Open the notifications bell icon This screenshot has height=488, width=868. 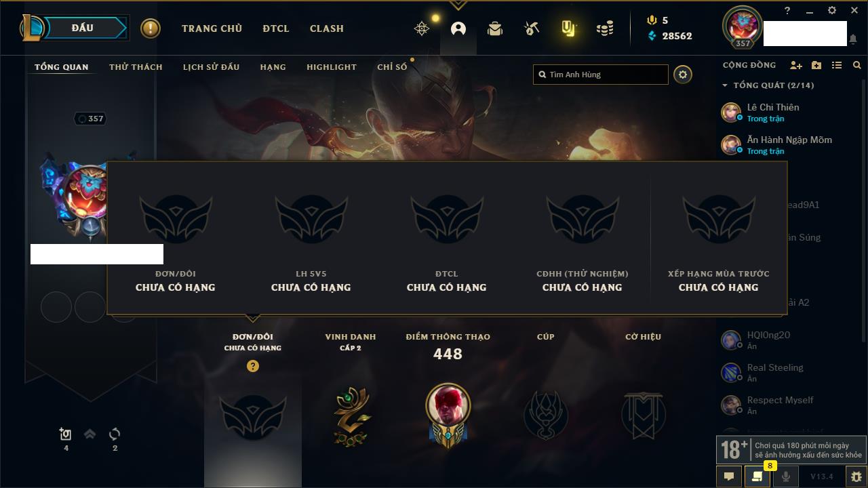(852, 39)
